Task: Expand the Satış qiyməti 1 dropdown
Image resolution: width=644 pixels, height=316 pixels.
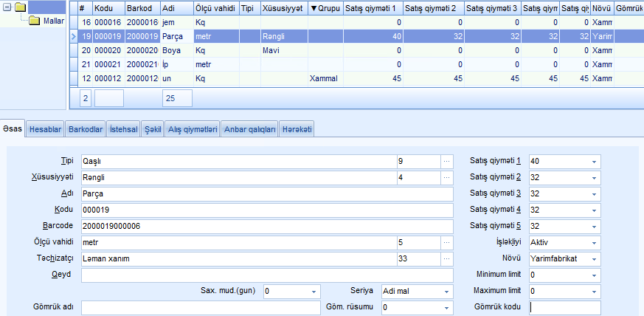Action: 594,161
